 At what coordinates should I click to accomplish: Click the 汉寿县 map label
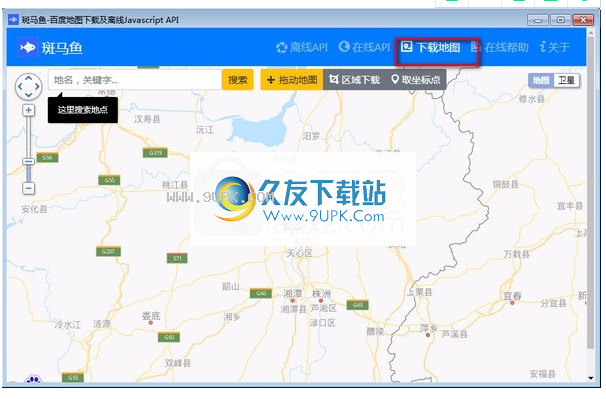click(x=147, y=119)
